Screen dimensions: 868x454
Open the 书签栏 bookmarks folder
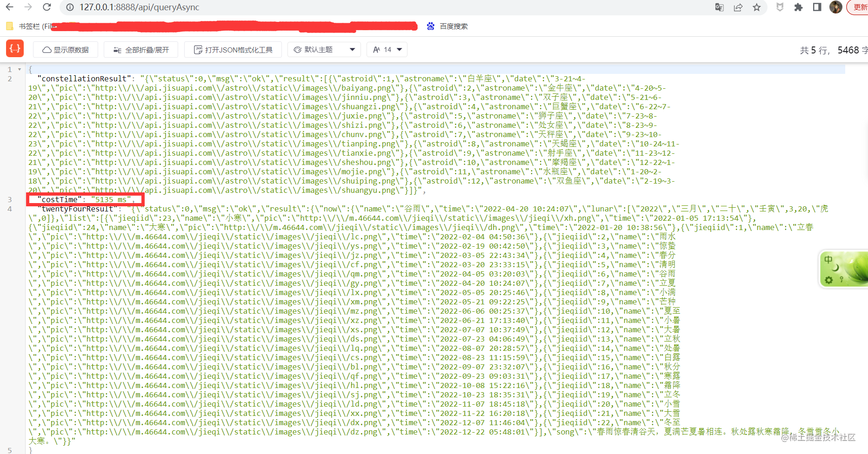pyautogui.click(x=28, y=26)
